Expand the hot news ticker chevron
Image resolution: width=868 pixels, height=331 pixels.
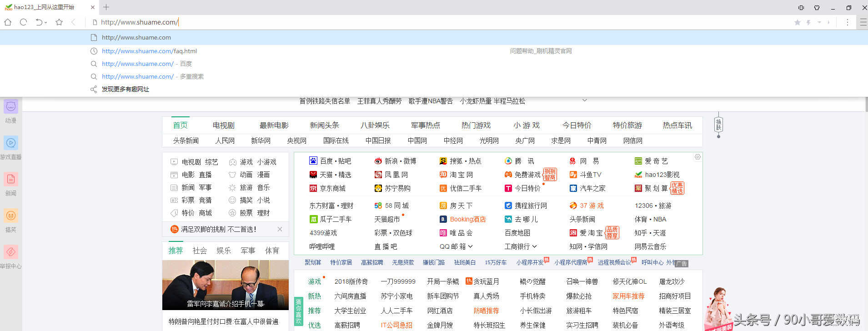click(585, 100)
